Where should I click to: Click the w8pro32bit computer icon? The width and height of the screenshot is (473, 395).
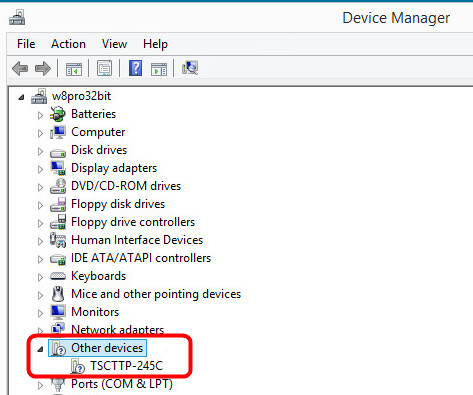[x=39, y=96]
